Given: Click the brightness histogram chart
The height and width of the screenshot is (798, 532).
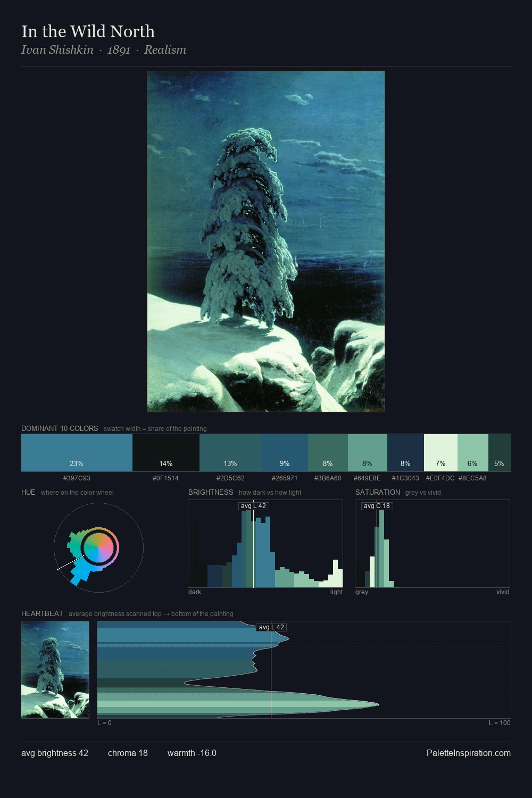Looking at the screenshot, I should 265,544.
